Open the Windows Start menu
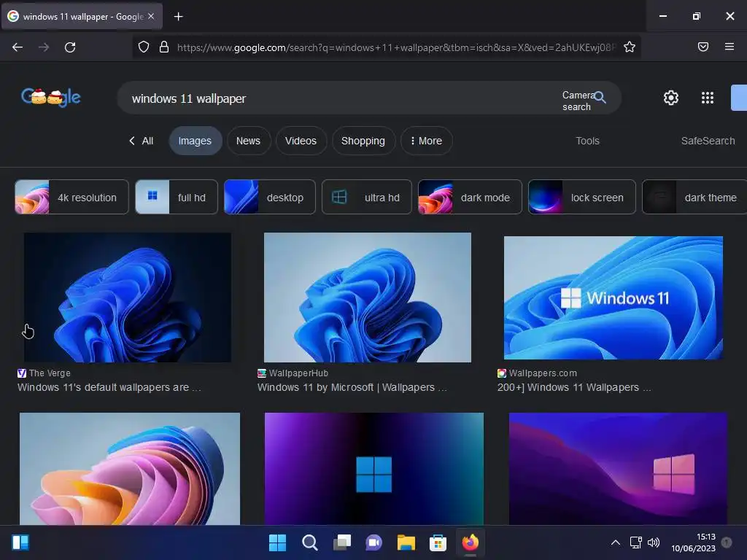Image resolution: width=747 pixels, height=560 pixels. click(277, 542)
